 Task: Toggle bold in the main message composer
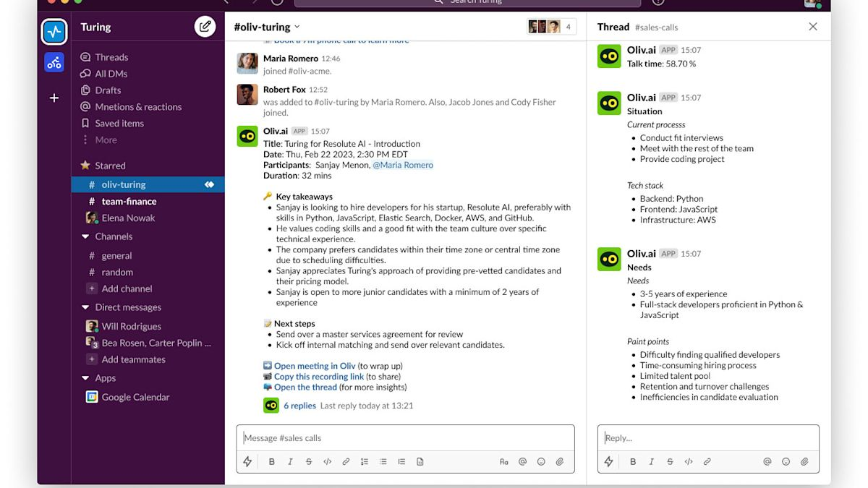[272, 461]
